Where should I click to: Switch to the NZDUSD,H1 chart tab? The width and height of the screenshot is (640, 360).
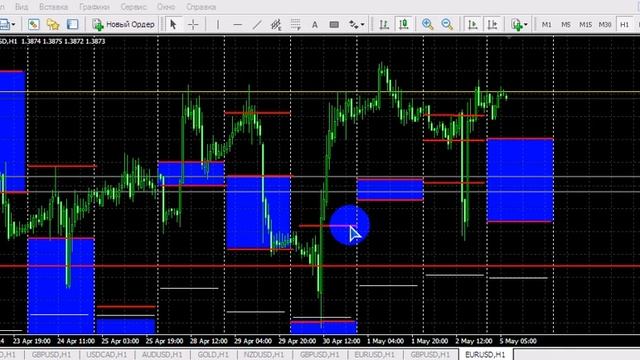pos(264,355)
